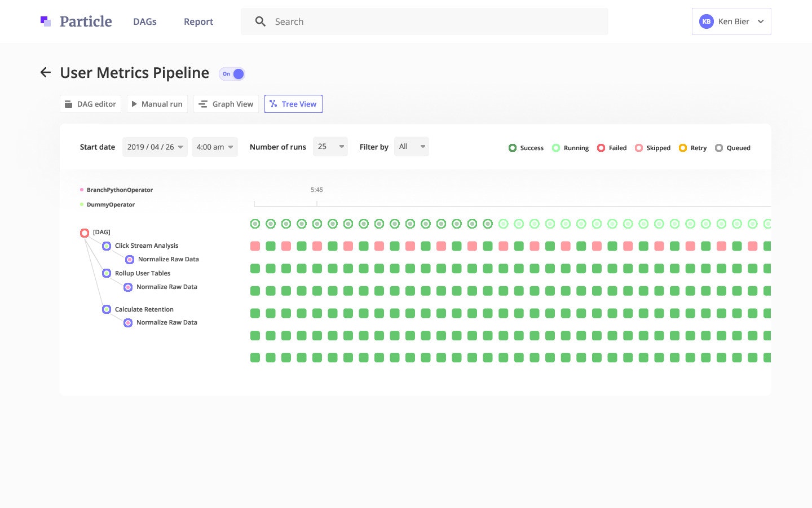This screenshot has height=508, width=812.
Task: Select the Running legend icon
Action: click(x=557, y=147)
